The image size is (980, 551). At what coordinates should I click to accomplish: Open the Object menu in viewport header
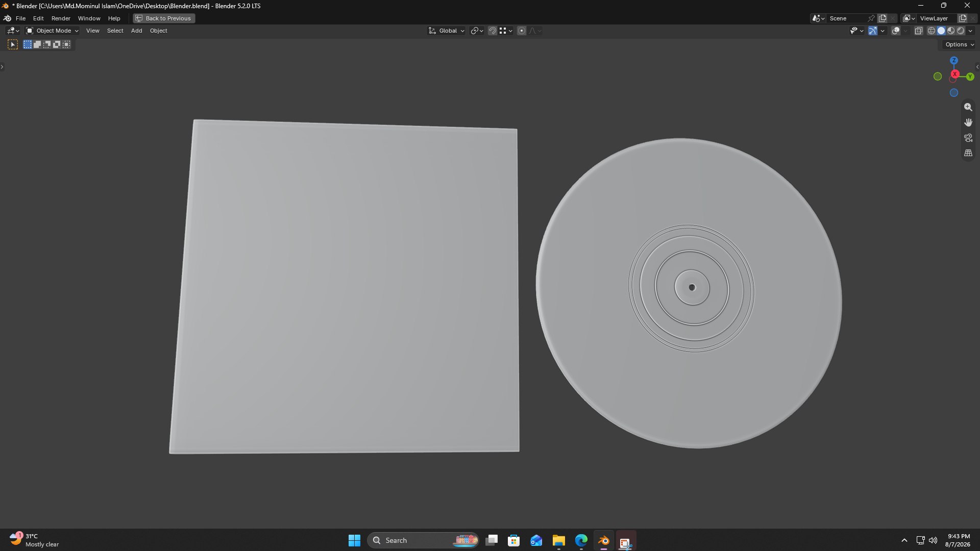(158, 31)
